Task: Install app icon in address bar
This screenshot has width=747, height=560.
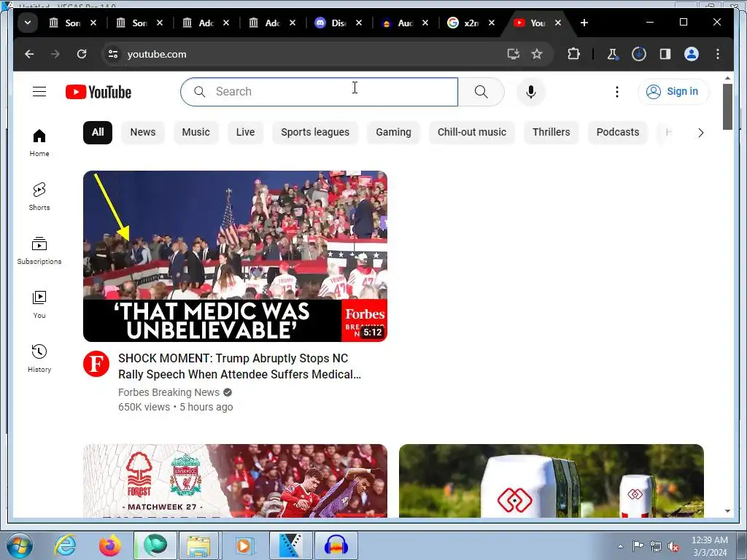Action: (x=513, y=54)
